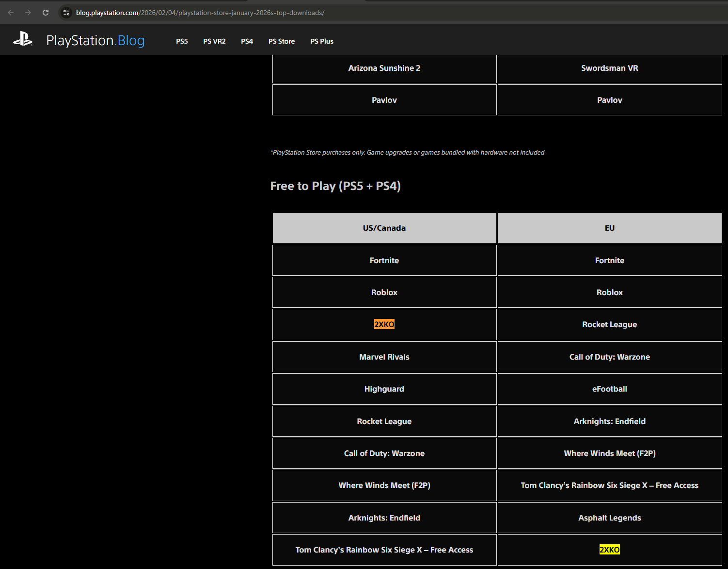Click Arknights: Endfield in the EU column

click(610, 421)
